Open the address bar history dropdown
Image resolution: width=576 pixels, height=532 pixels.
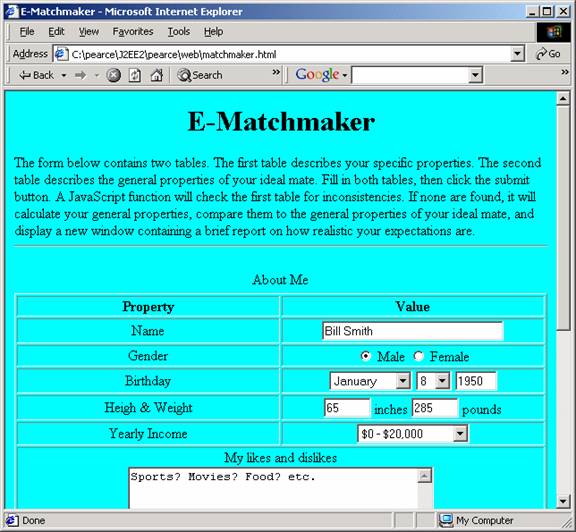517,54
